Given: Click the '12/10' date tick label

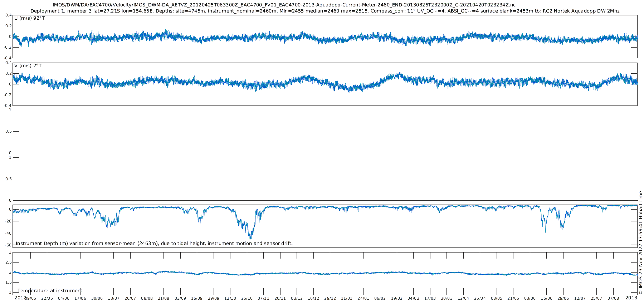Looking at the screenshot, I should click(x=230, y=298).
